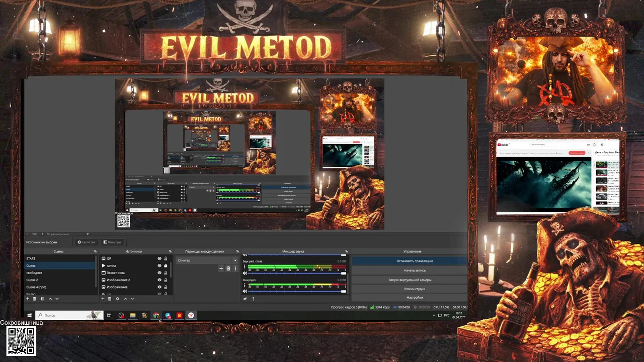Image resolution: width=644 pixels, height=362 pixels.
Task: Switch to Google Chrome on the taskbar
Action: [156, 315]
